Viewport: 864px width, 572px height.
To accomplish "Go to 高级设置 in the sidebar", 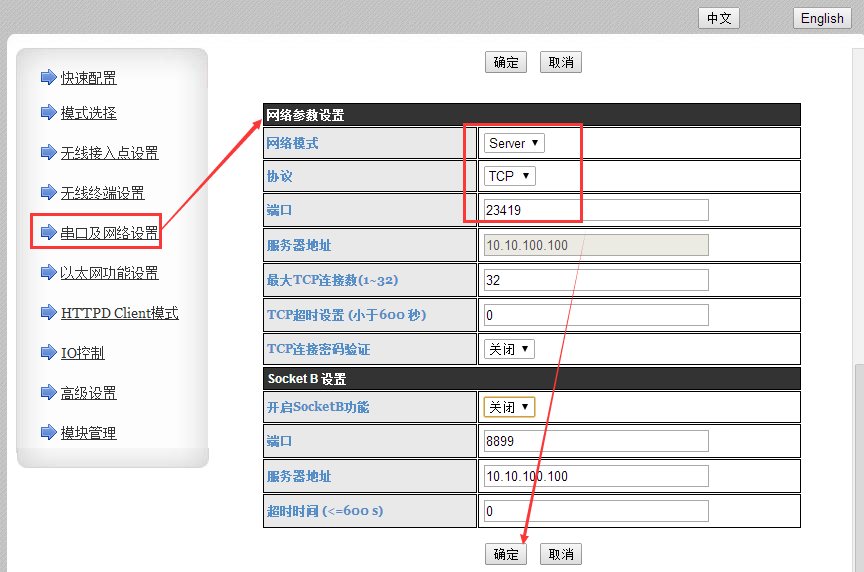I will (88, 393).
